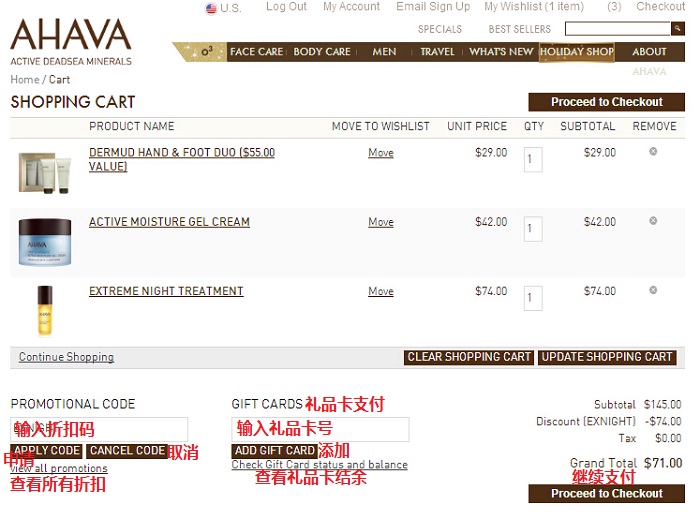Open the Best Sellers link

pyautogui.click(x=520, y=29)
